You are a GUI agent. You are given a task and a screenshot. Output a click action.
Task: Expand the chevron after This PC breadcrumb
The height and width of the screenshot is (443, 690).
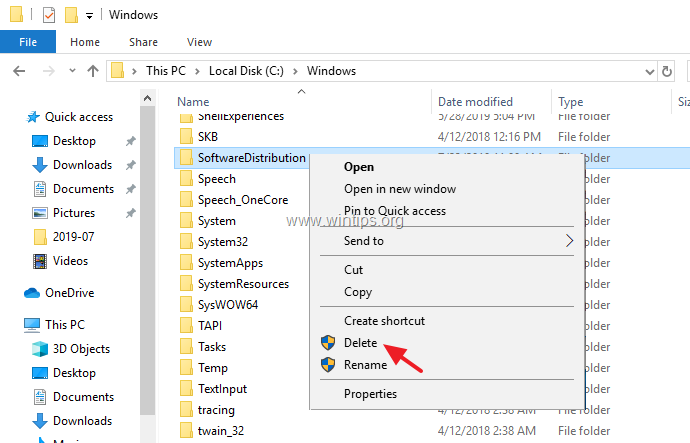pos(198,71)
